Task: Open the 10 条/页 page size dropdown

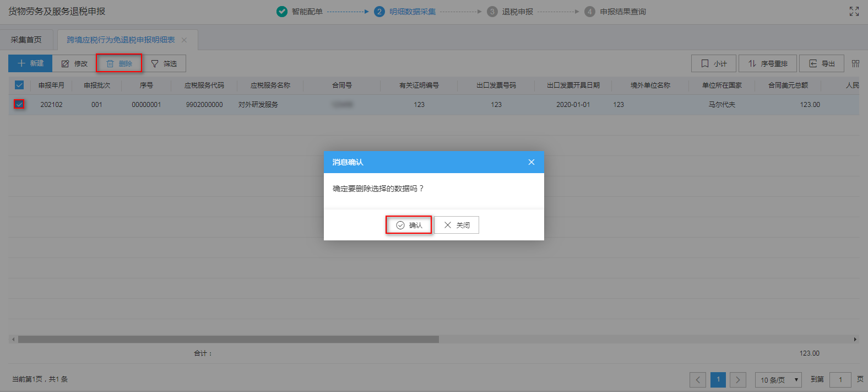Action: pyautogui.click(x=778, y=379)
